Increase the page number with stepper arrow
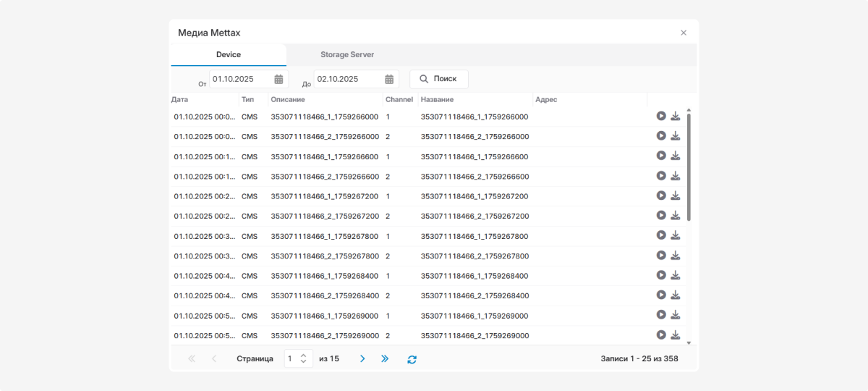 (304, 355)
